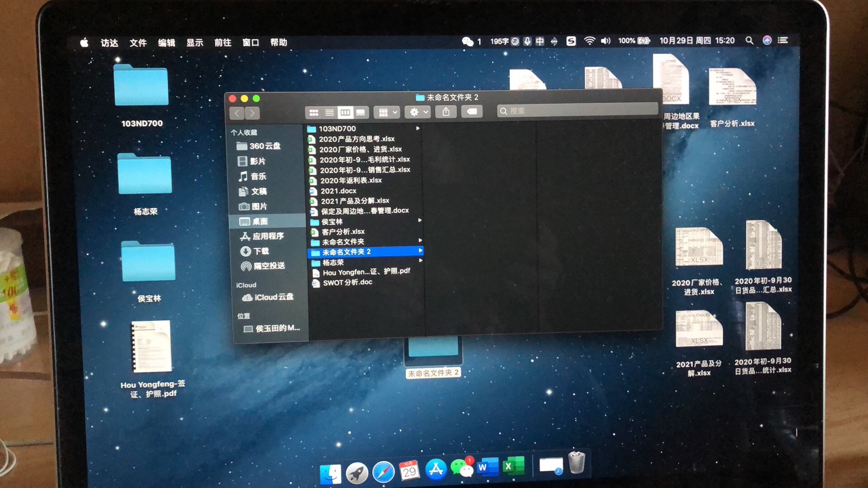Switch Finder to list view
The image size is (868, 488).
click(329, 112)
